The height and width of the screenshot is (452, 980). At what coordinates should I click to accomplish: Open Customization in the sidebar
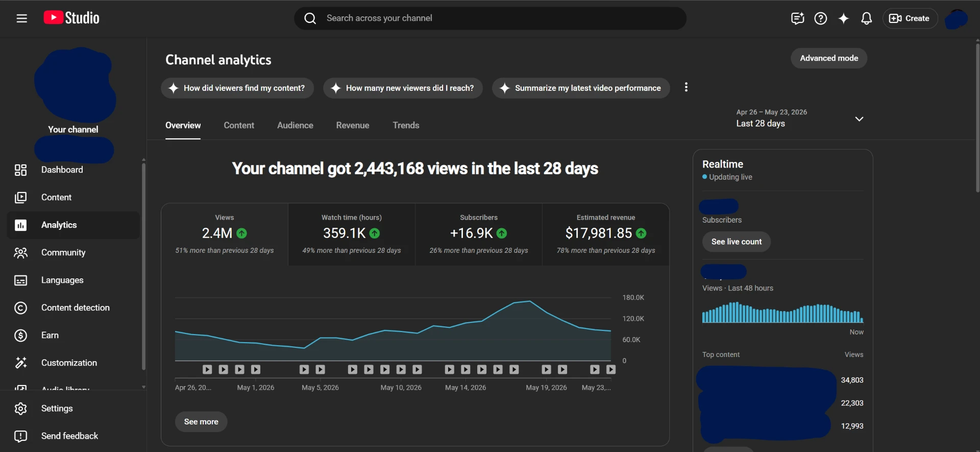click(x=73, y=363)
